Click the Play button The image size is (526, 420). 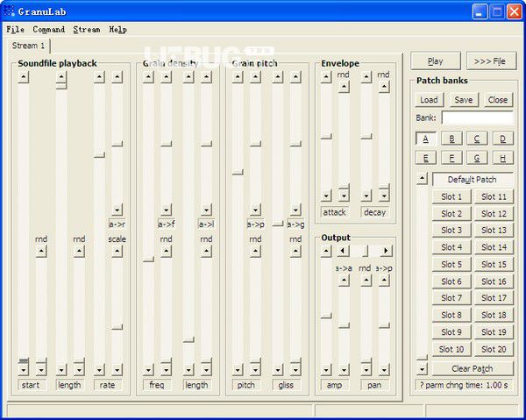pyautogui.click(x=436, y=61)
